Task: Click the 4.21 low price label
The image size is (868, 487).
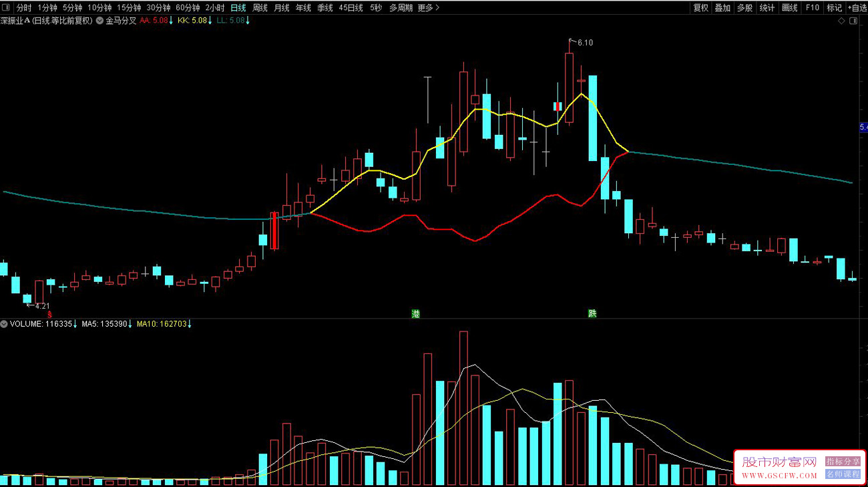Action: [42, 306]
